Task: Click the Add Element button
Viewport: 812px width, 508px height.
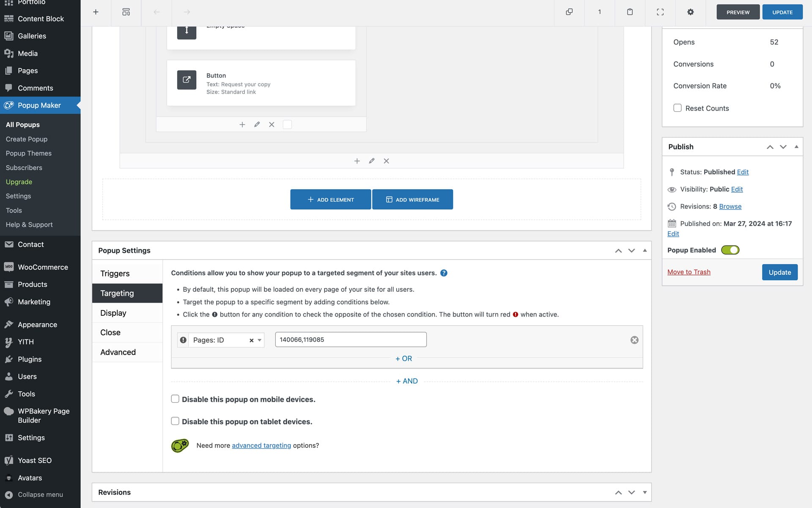Action: point(330,199)
